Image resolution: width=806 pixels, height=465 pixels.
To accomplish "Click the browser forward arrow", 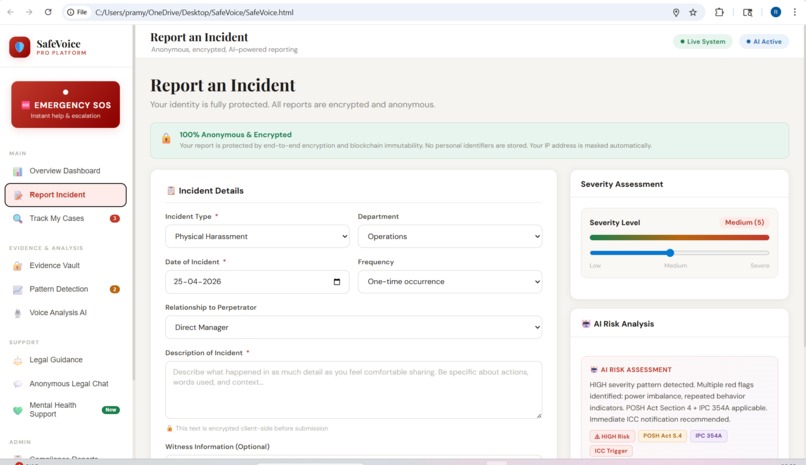I will 29,12.
